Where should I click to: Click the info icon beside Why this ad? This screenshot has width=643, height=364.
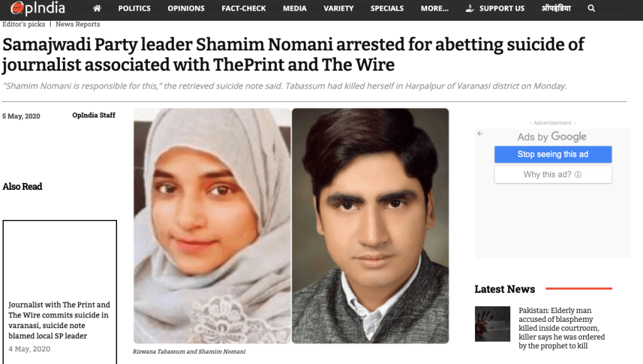578,175
